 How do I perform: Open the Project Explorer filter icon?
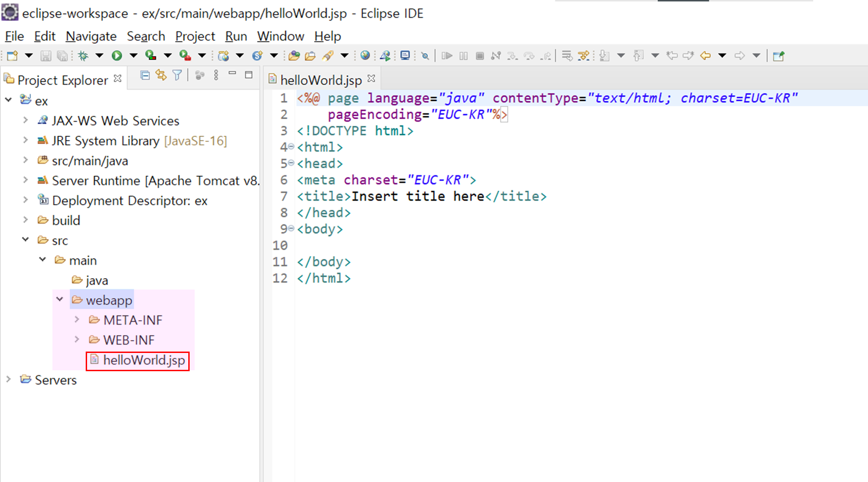point(177,75)
